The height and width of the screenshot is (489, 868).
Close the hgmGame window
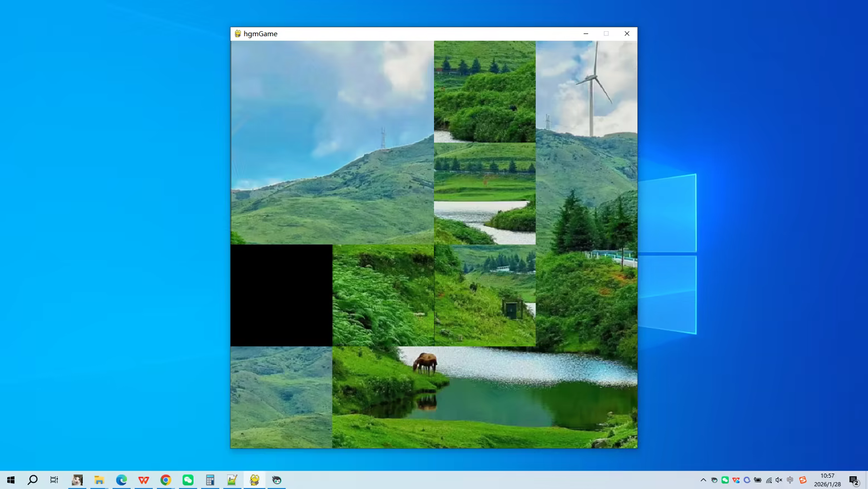point(627,33)
